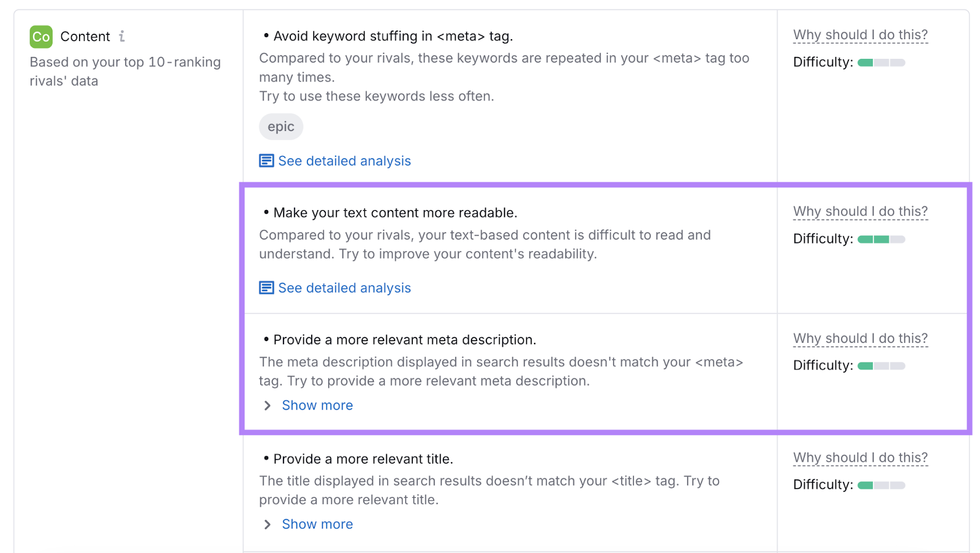The width and height of the screenshot is (980, 553).
Task: Click the document icon next to keyword stuffing analysis
Action: [266, 160]
